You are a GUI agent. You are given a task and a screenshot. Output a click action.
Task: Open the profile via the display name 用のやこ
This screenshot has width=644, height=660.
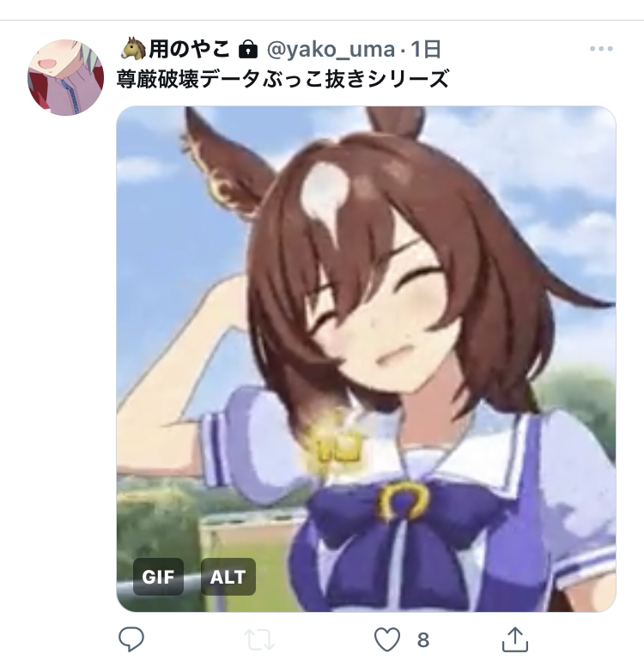(x=190, y=49)
